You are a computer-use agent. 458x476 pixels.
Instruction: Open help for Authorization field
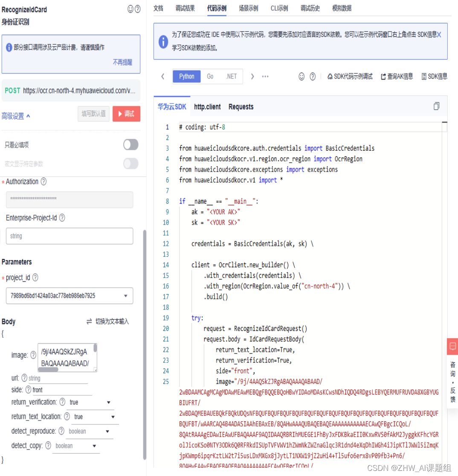tap(43, 181)
